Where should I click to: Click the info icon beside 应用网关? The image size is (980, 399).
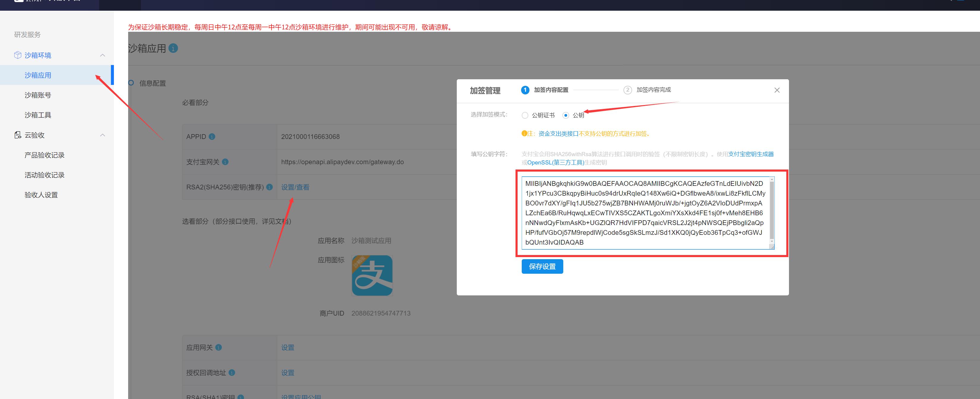tap(218, 347)
